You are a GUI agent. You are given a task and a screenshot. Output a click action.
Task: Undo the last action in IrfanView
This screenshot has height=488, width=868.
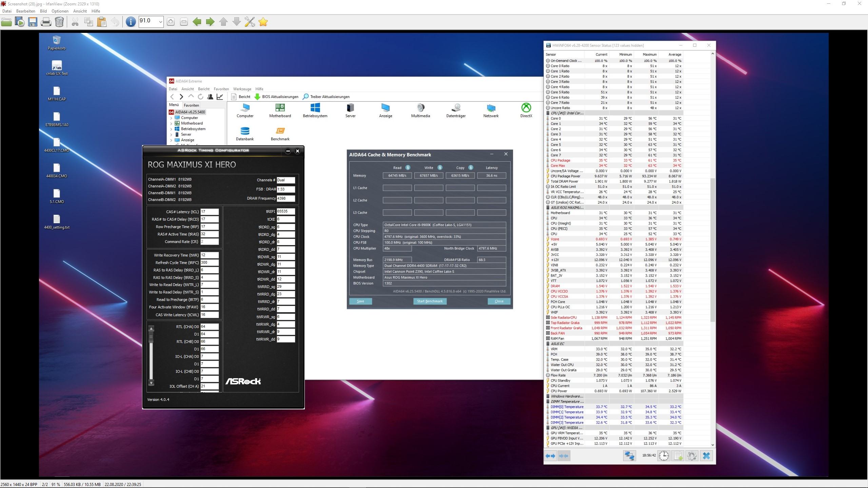point(115,22)
